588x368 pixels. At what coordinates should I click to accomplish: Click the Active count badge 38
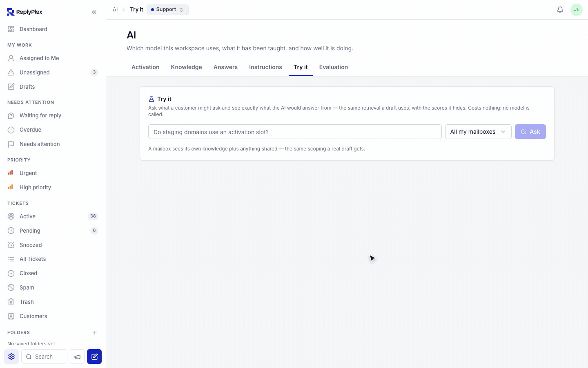[93, 216]
